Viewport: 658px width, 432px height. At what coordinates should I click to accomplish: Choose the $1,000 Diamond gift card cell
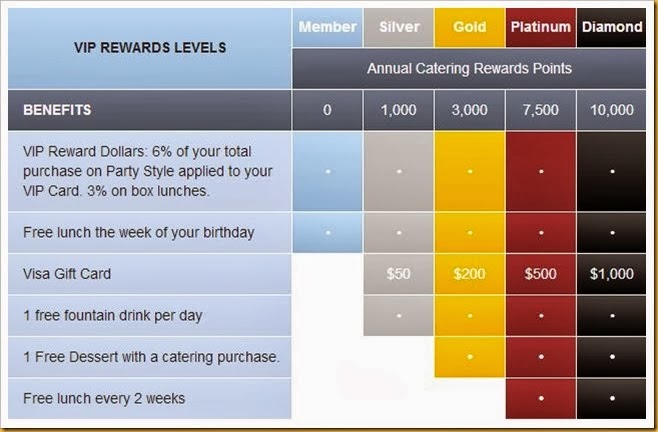pyautogui.click(x=611, y=274)
